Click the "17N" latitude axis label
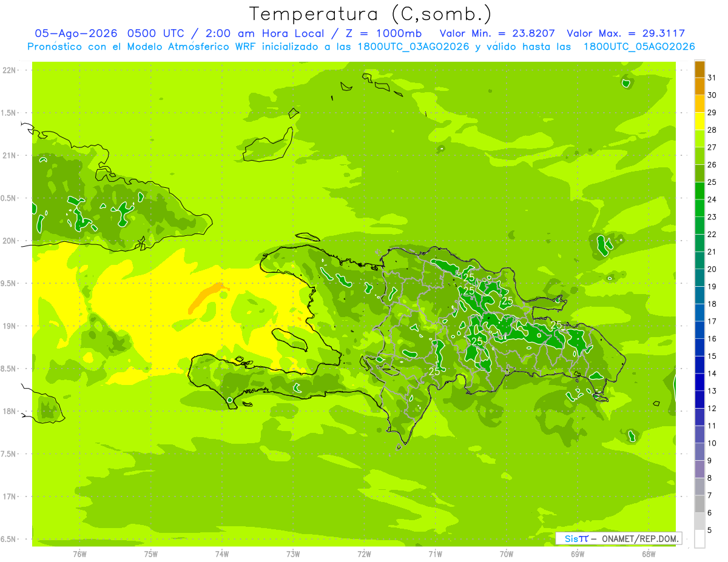Image resolution: width=728 pixels, height=562 pixels. pyautogui.click(x=8, y=497)
